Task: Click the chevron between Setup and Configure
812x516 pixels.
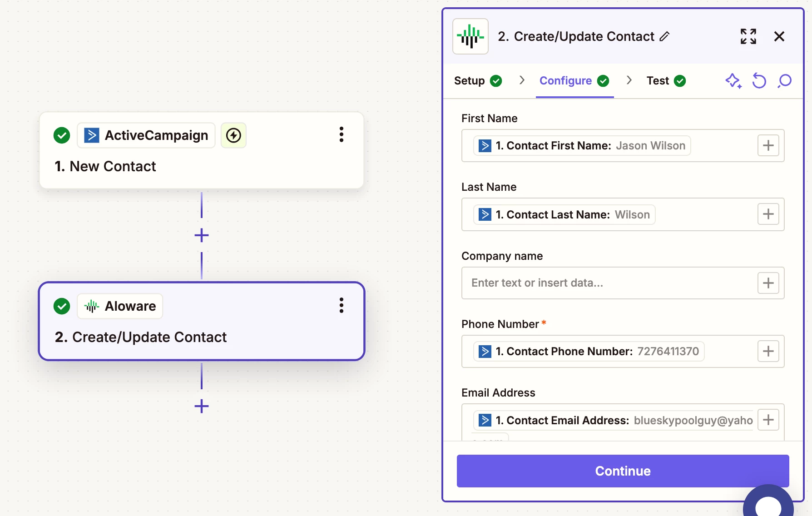Action: coord(522,80)
